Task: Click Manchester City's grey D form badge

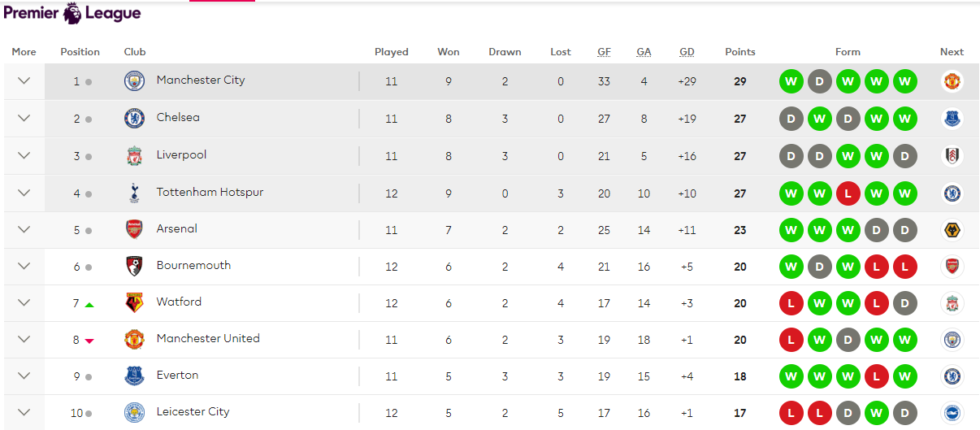Action: [819, 81]
